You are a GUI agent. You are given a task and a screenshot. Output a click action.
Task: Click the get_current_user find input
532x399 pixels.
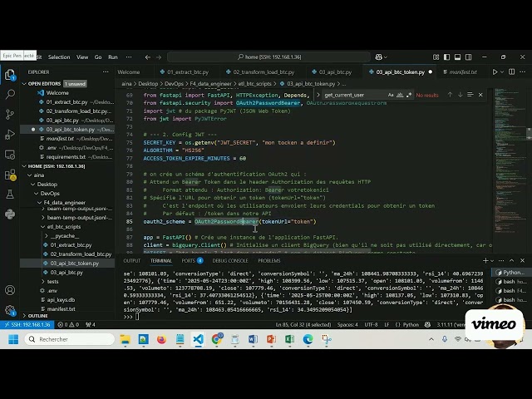(353, 95)
